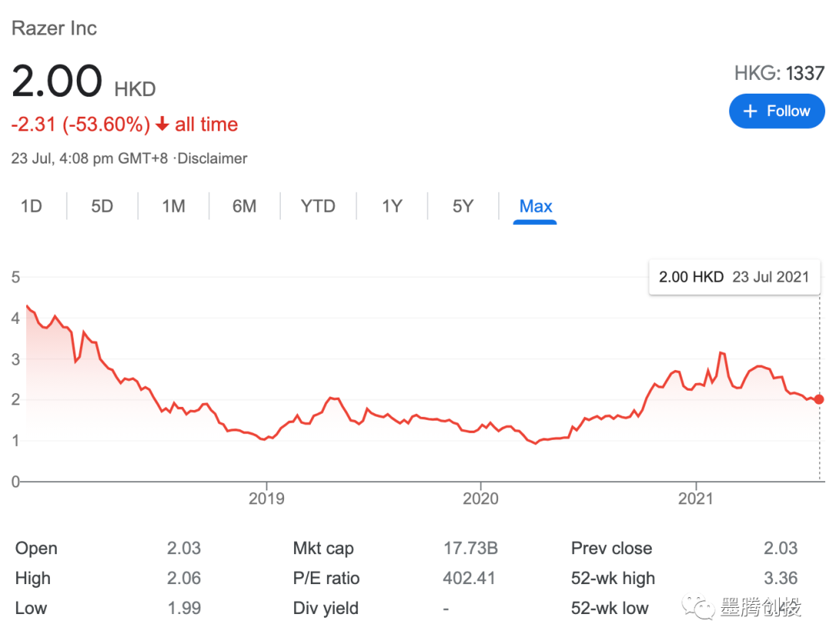
Task: Click the red endpoint dot on chart
Action: click(x=820, y=399)
